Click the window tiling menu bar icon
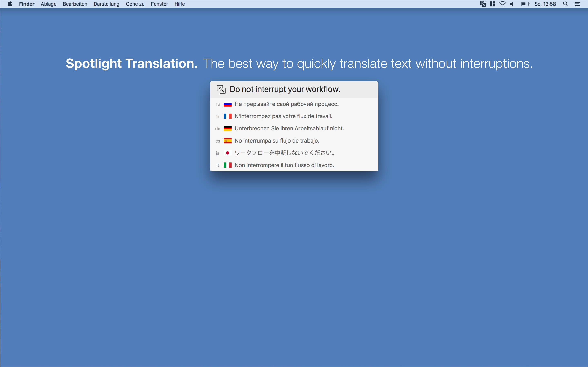The image size is (588, 367). pos(492,4)
